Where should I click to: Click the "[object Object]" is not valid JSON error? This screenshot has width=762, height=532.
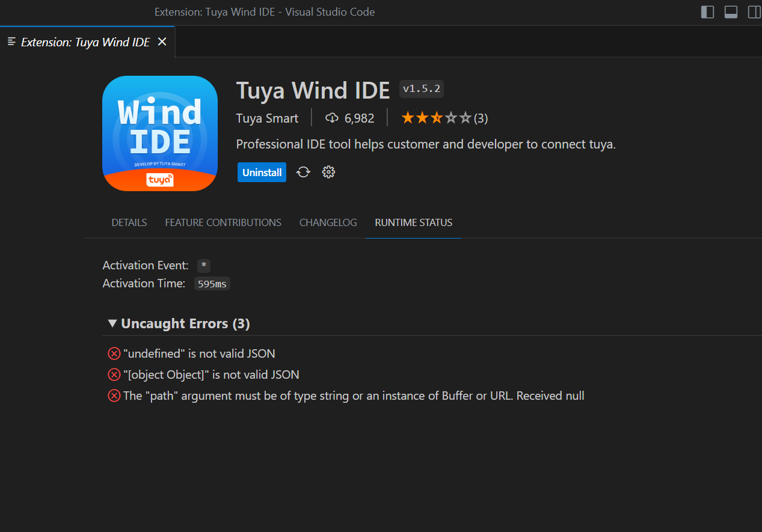pos(211,375)
